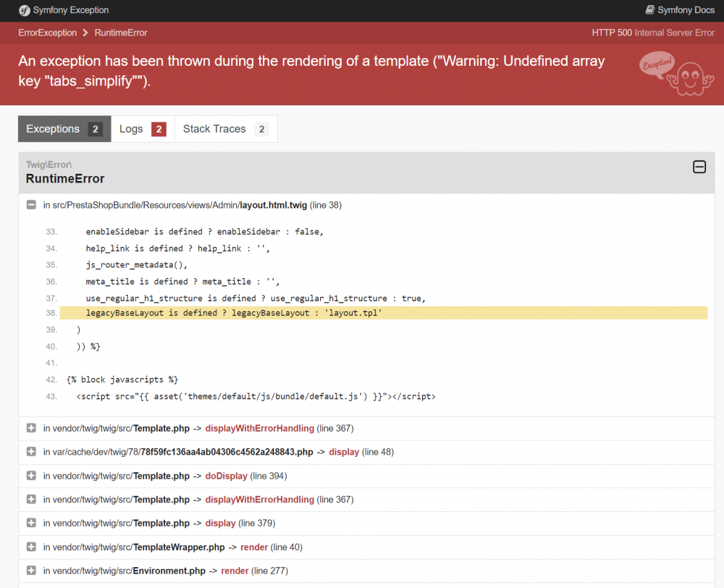Click code line 43 script src asset
The image size is (724, 588).
[256, 396]
